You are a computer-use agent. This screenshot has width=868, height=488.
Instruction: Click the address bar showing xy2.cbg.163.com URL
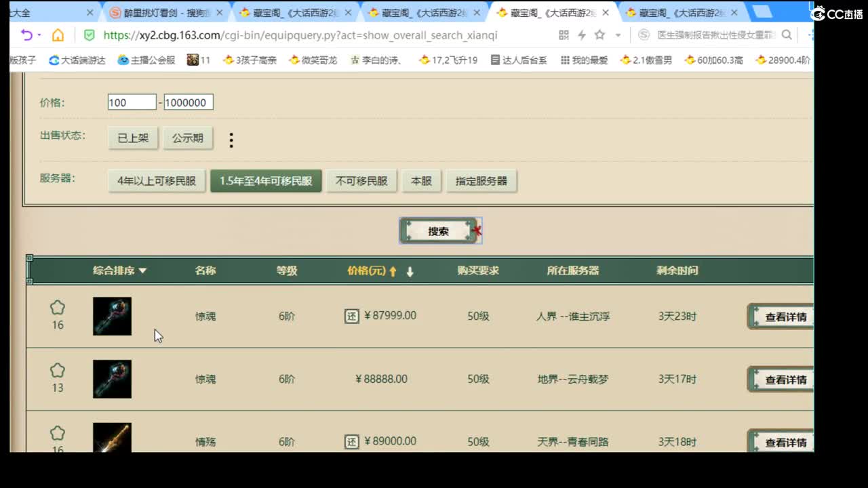pos(300,35)
